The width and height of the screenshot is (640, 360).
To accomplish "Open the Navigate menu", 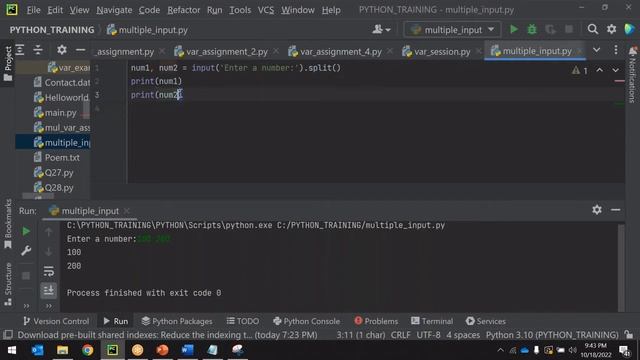I will click(114, 10).
